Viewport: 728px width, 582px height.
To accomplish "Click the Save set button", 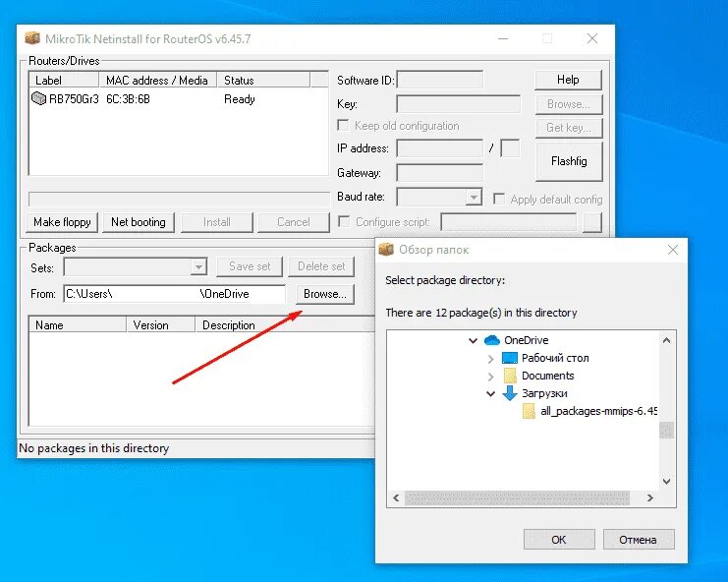I will coord(250,266).
